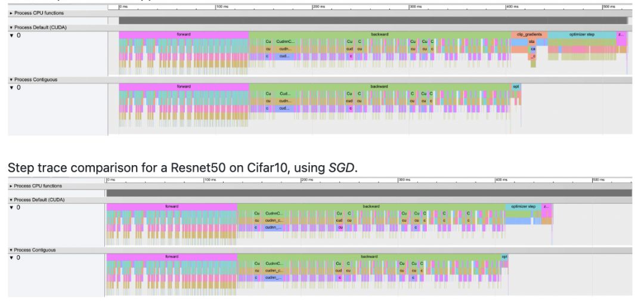This screenshot has width=644, height=307.
Task: Select the dark CPU functions bar in SGD trace
Action: 369,193
